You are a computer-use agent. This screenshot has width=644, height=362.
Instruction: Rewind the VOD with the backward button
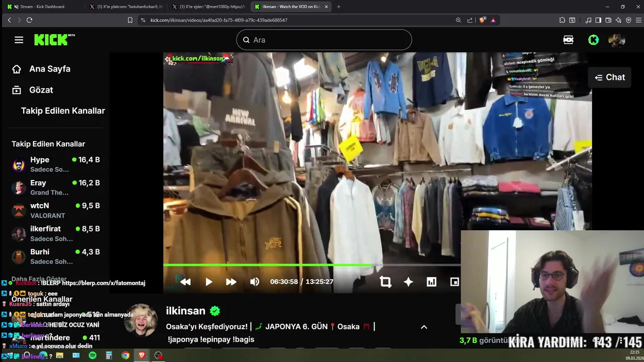185,282
